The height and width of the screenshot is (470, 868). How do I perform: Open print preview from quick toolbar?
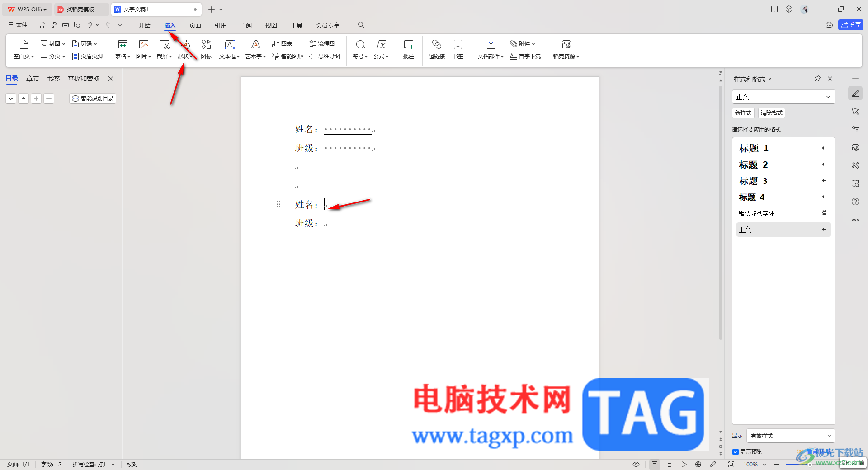(x=77, y=25)
